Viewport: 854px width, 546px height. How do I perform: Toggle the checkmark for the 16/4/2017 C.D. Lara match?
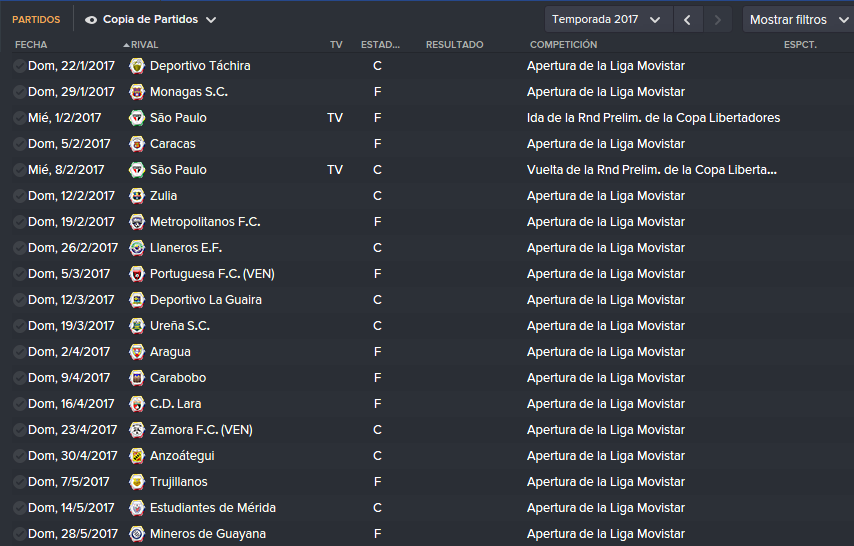[x=19, y=404]
